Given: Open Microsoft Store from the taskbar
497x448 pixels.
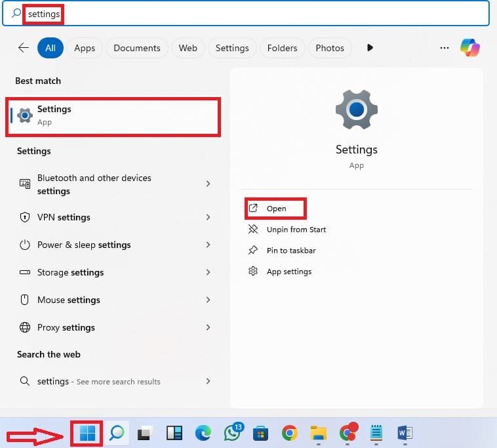Looking at the screenshot, I should 260,434.
